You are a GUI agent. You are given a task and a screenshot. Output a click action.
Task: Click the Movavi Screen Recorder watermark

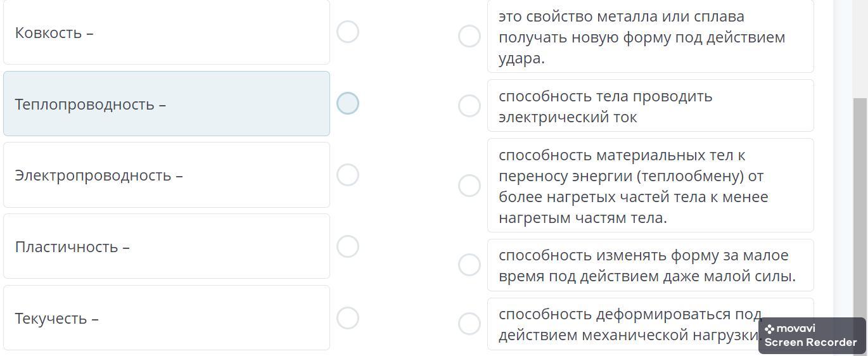(812, 336)
